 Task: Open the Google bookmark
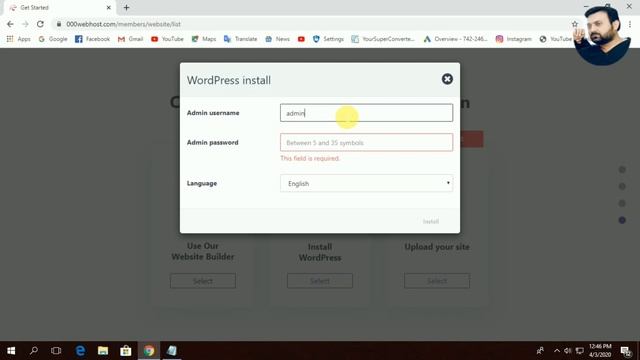pyautogui.click(x=53, y=39)
